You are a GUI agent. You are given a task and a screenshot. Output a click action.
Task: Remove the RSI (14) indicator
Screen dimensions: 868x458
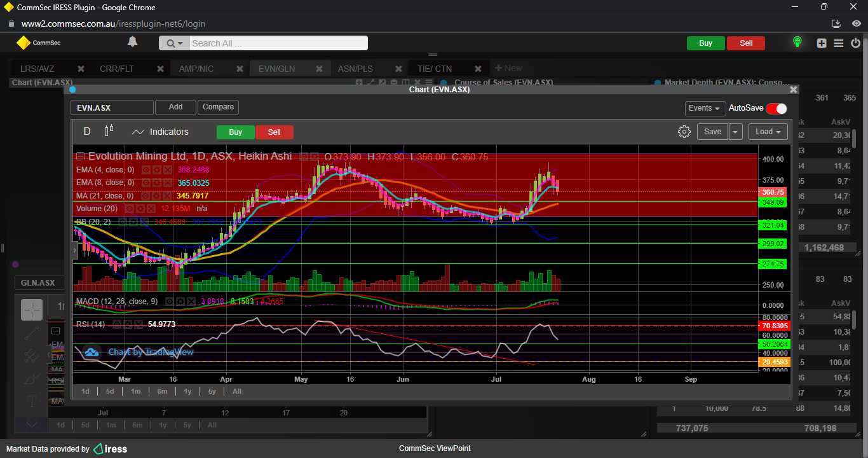(139, 324)
